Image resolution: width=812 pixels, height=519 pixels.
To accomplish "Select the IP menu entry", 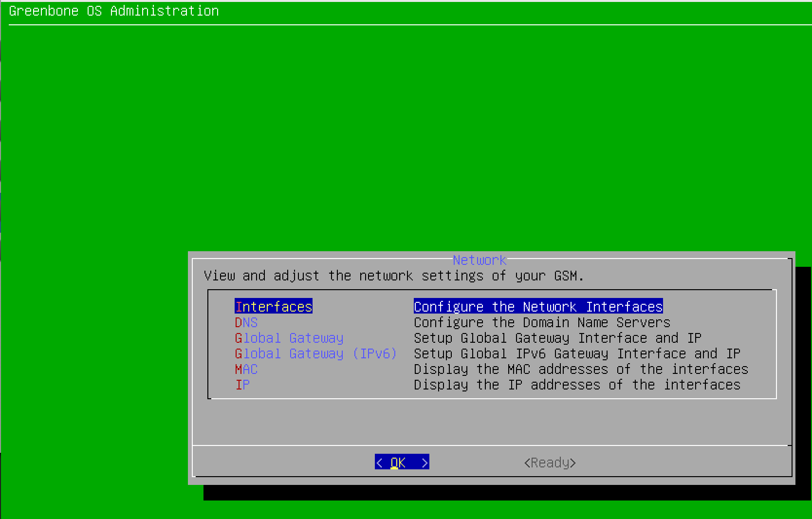I will pyautogui.click(x=242, y=385).
